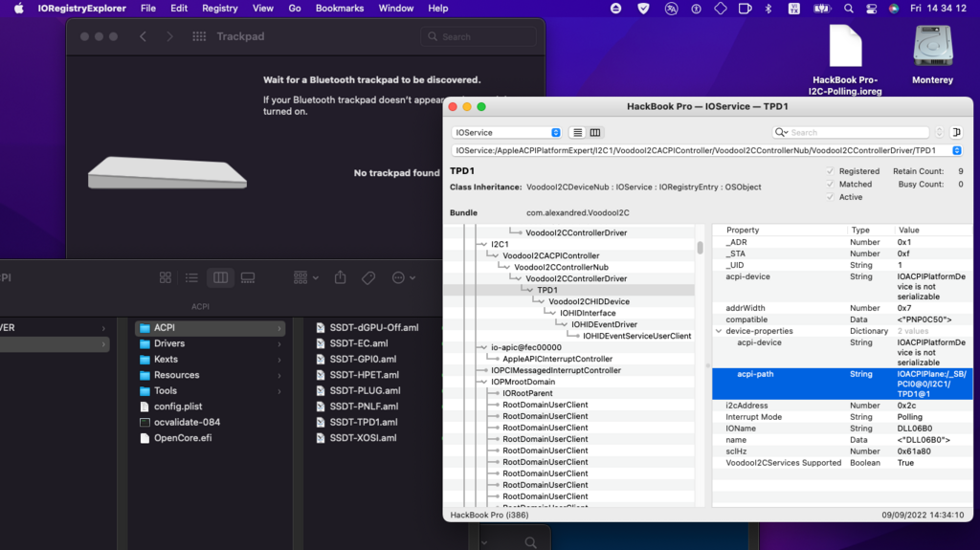Switch IORegistryExplorer to column browser view
This screenshot has width=980, height=550.
[595, 132]
